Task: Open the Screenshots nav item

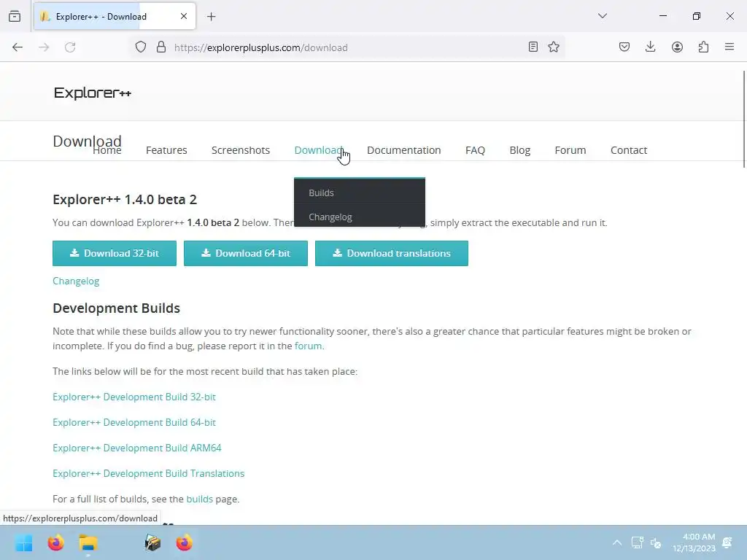Action: pyautogui.click(x=241, y=150)
